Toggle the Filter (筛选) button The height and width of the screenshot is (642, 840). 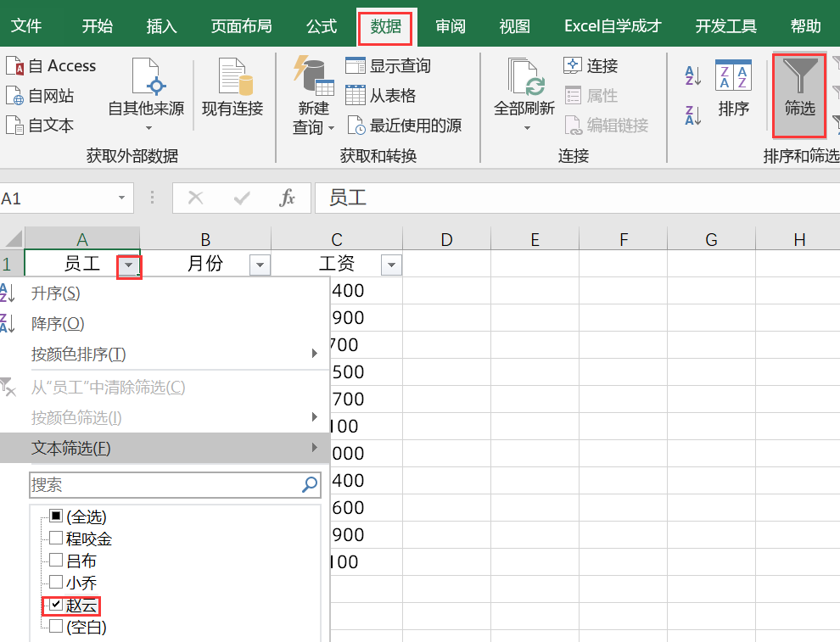[799, 95]
